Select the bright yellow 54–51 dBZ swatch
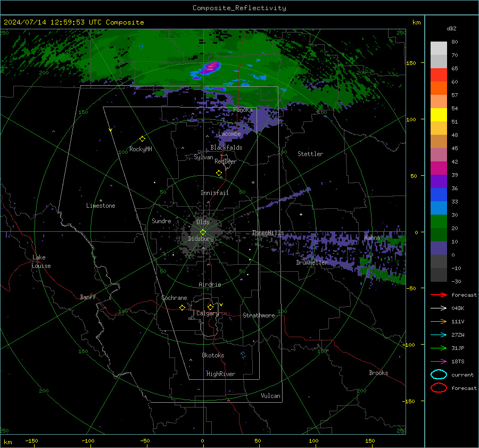This screenshot has height=448, width=479. coord(439,115)
